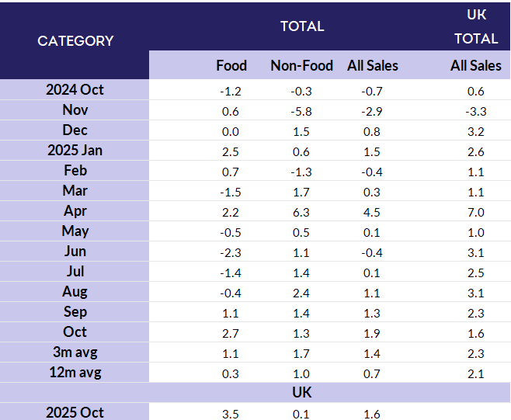Select the Food column header
This screenshot has height=420, width=511.
coord(231,66)
